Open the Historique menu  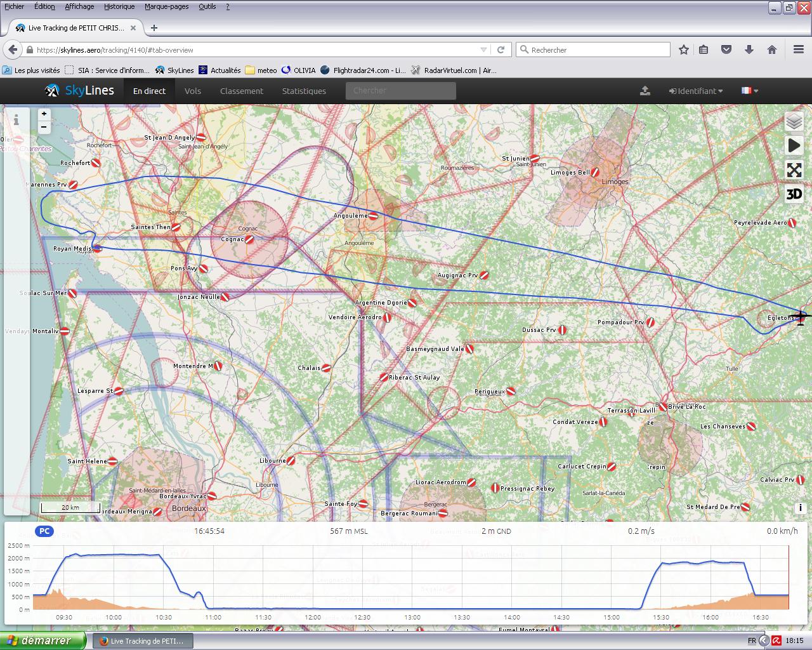click(119, 6)
